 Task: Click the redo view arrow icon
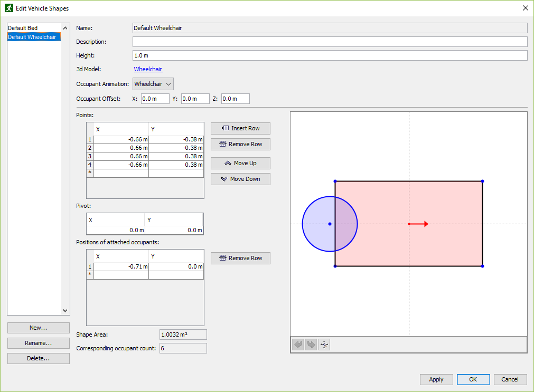click(311, 345)
